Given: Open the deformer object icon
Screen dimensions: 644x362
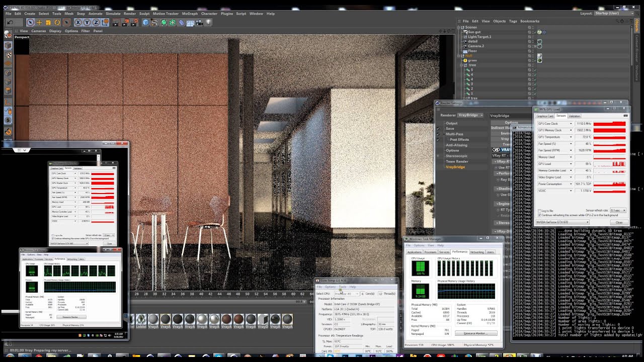Looking at the screenshot, I should [x=182, y=22].
